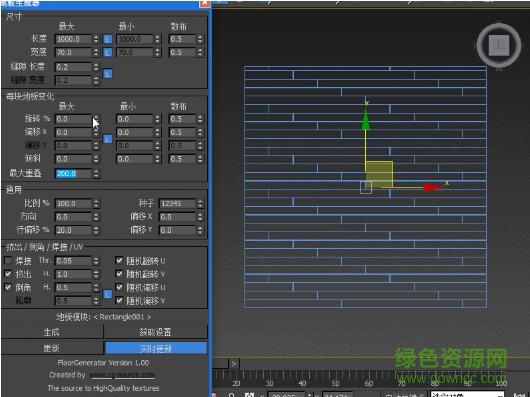Click the 焊接 Thr field showing 0.05
530x397 pixels.
click(73, 261)
